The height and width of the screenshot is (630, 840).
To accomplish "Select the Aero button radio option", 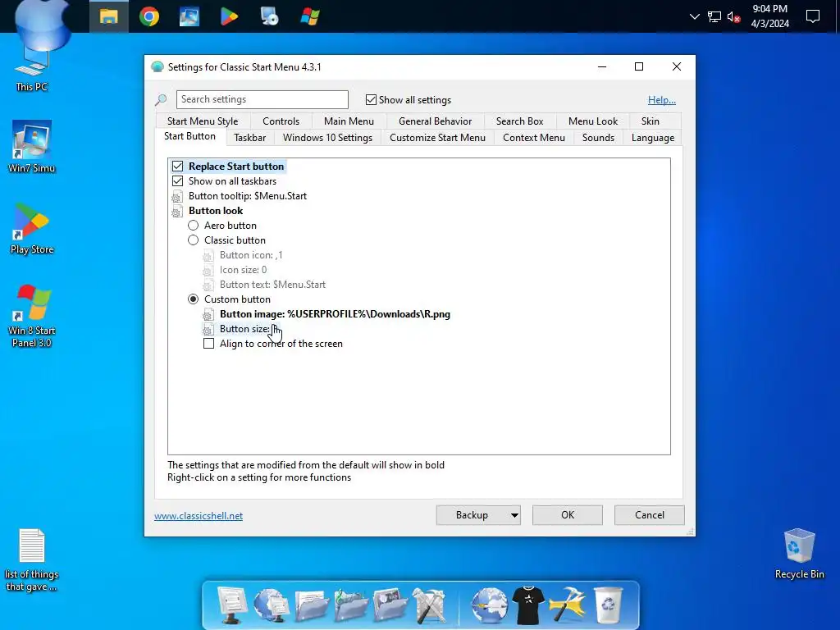I will pos(193,226).
